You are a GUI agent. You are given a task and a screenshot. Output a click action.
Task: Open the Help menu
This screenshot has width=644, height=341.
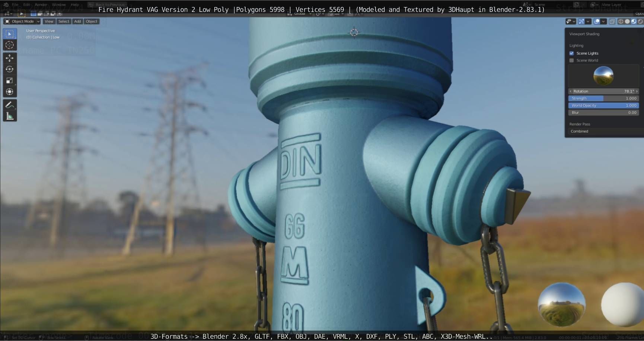(x=75, y=5)
